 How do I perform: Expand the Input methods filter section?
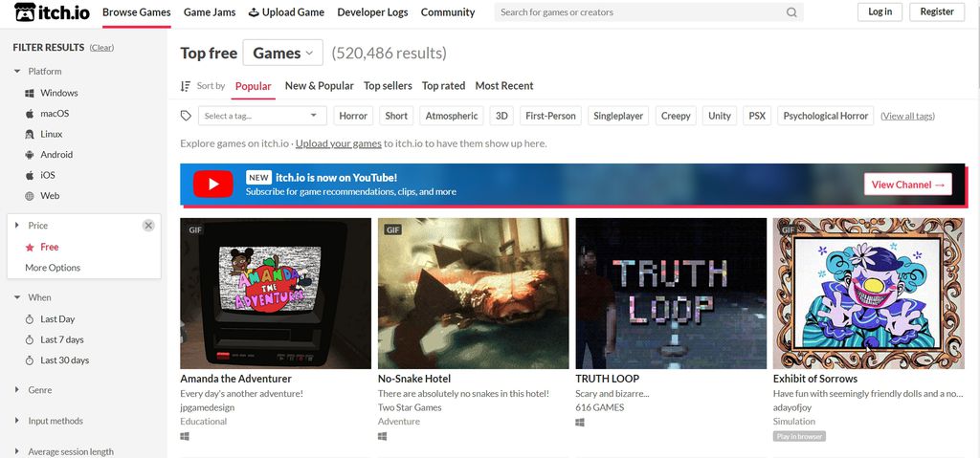click(x=17, y=421)
